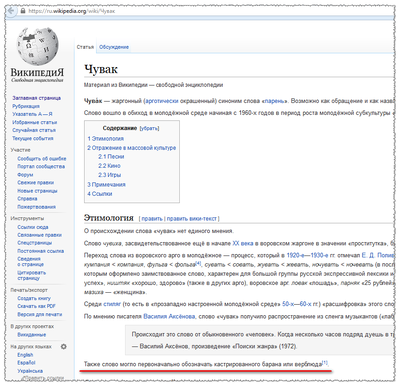This screenshot has width=400, height=386.
Task: Click Создать книгу link
Action: [x=34, y=298]
